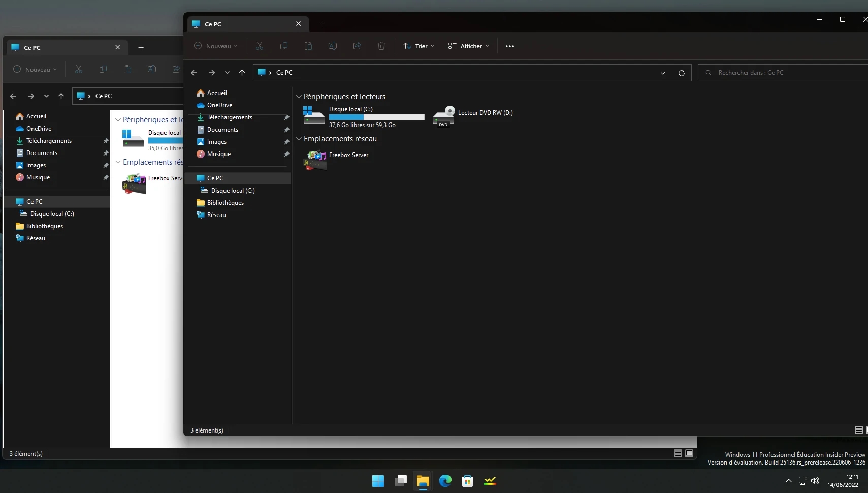The height and width of the screenshot is (493, 868).
Task: Open the Trier sort dropdown
Action: tap(419, 46)
